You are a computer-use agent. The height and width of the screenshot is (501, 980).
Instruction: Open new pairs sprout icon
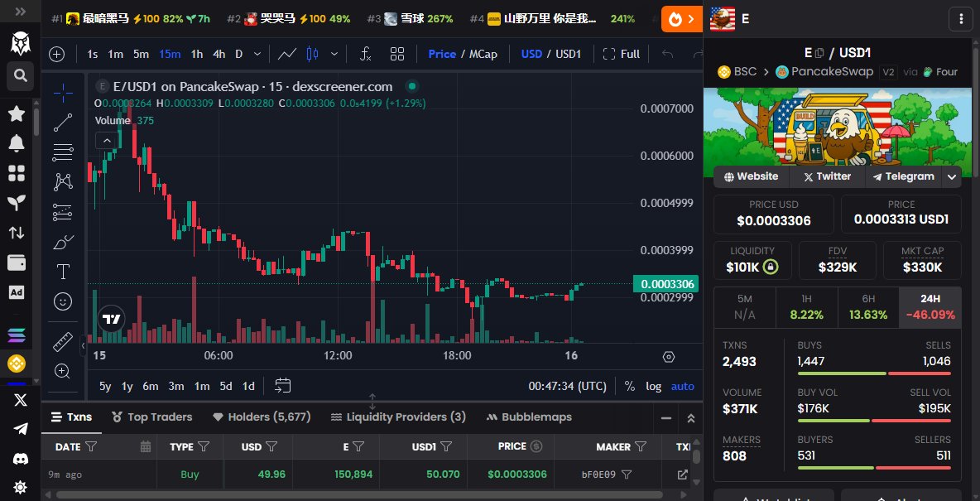[17, 203]
